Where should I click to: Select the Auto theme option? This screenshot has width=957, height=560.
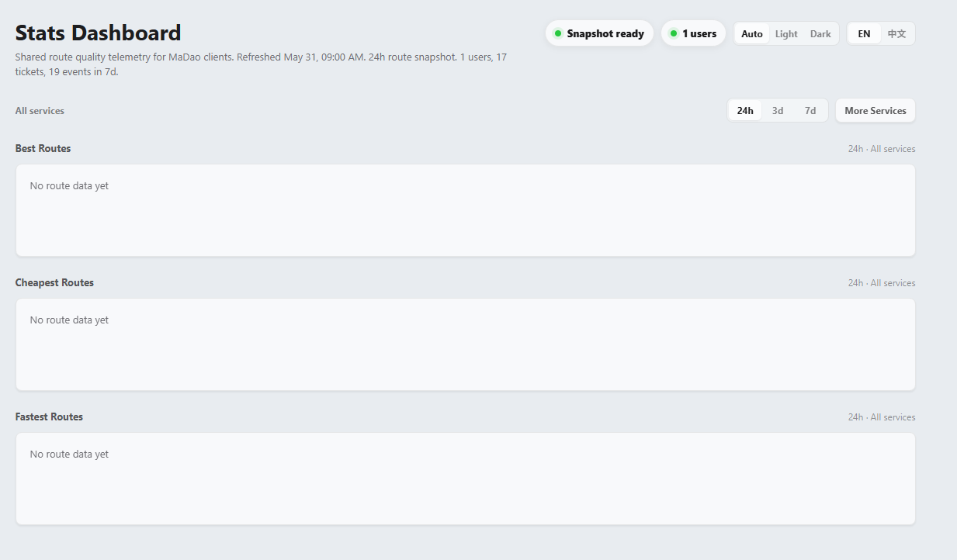pos(752,33)
